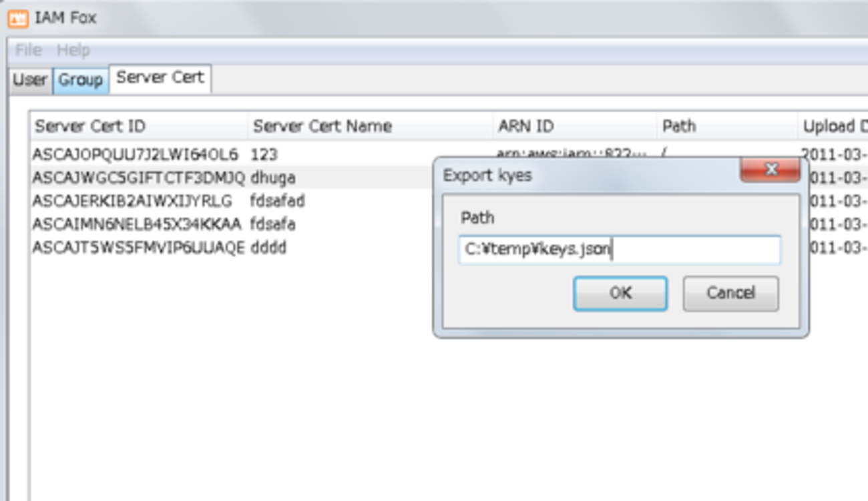Cancel the export keys dialog
Screen dimensions: 868x501
[730, 294]
